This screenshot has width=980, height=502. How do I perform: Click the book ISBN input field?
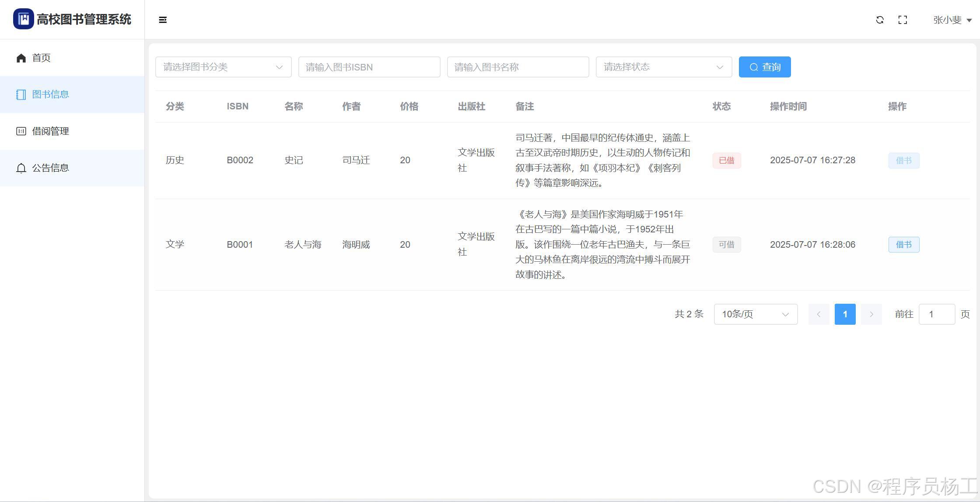click(369, 67)
